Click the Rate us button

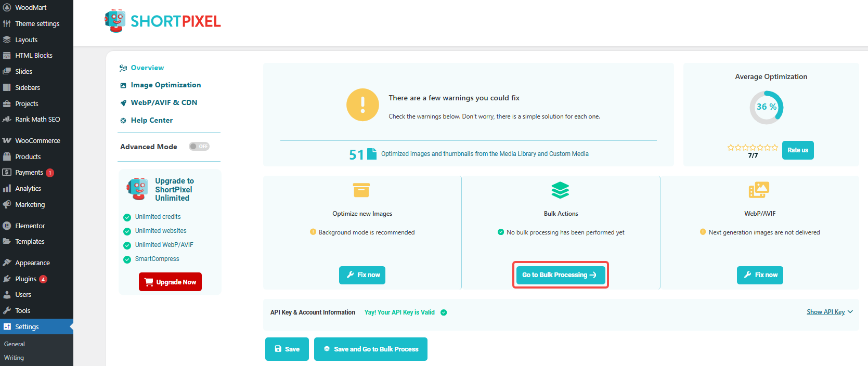(797, 150)
